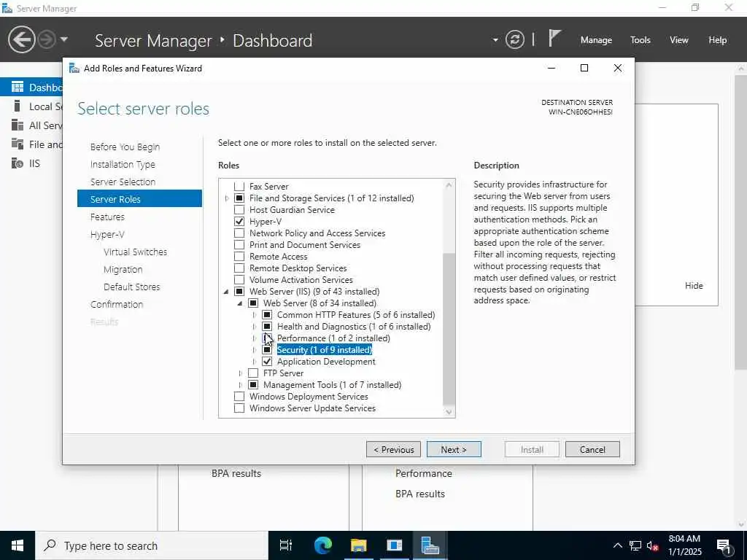Click the blue window app icon in taskbar
The width and height of the screenshot is (747, 560).
click(x=395, y=545)
